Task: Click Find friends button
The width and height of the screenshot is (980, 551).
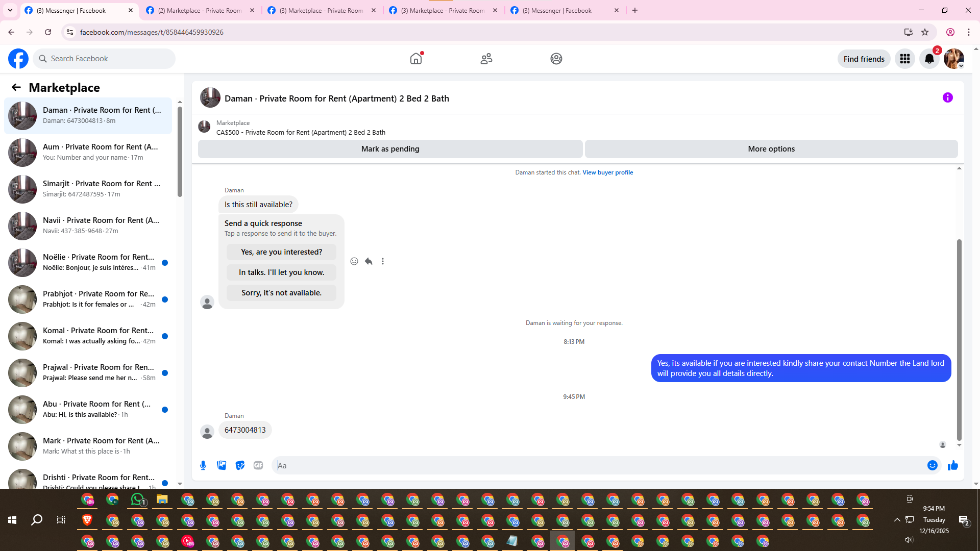Action: coord(864,59)
